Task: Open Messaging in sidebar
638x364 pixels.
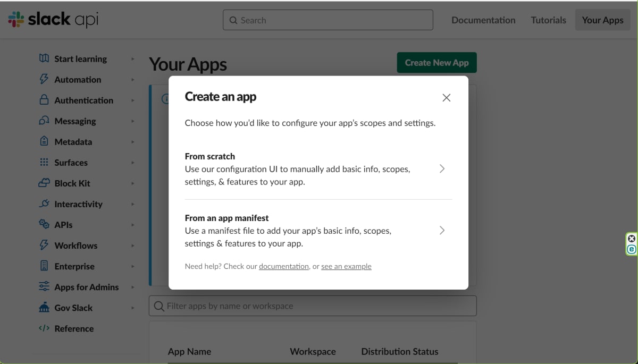Action: tap(75, 121)
